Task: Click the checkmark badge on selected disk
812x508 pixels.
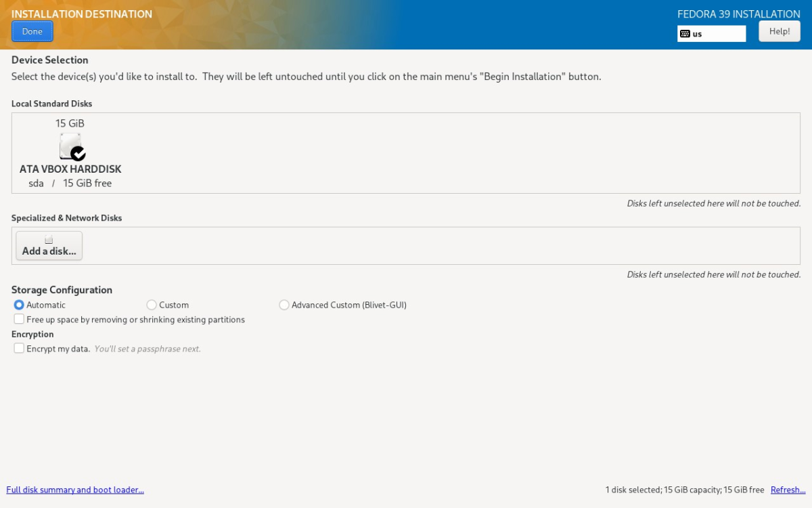Action: (x=78, y=153)
